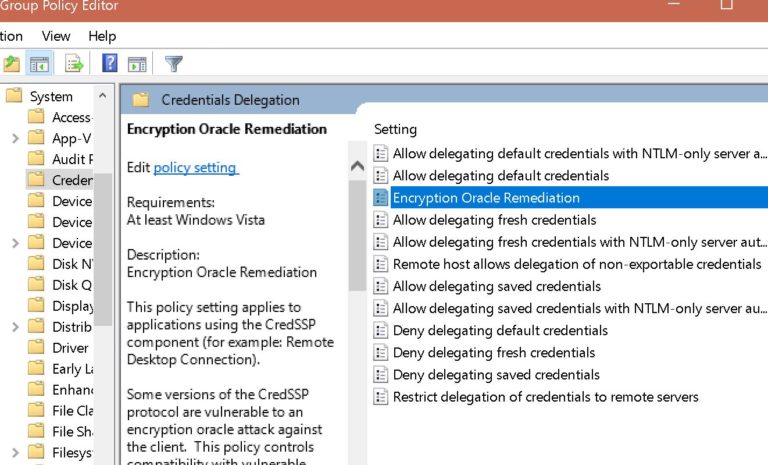Click the Encryption Oracle Remediation policy icon
Viewport: 768px width, 465px height.
click(x=381, y=198)
